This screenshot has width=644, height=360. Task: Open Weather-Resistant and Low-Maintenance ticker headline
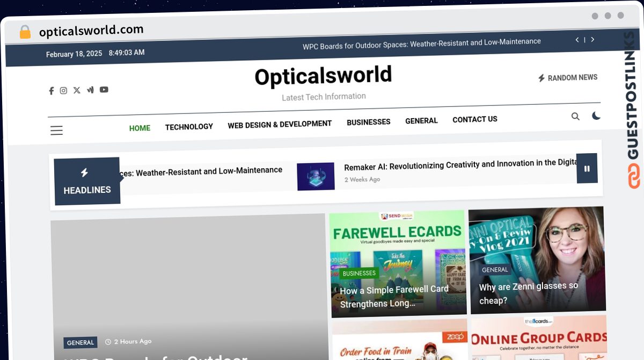[x=200, y=171]
